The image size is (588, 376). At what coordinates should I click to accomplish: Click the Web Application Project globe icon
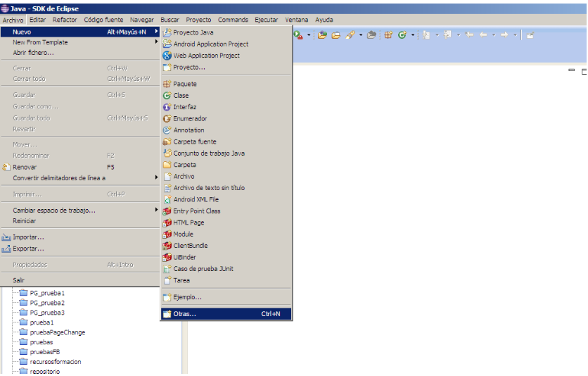coord(167,56)
